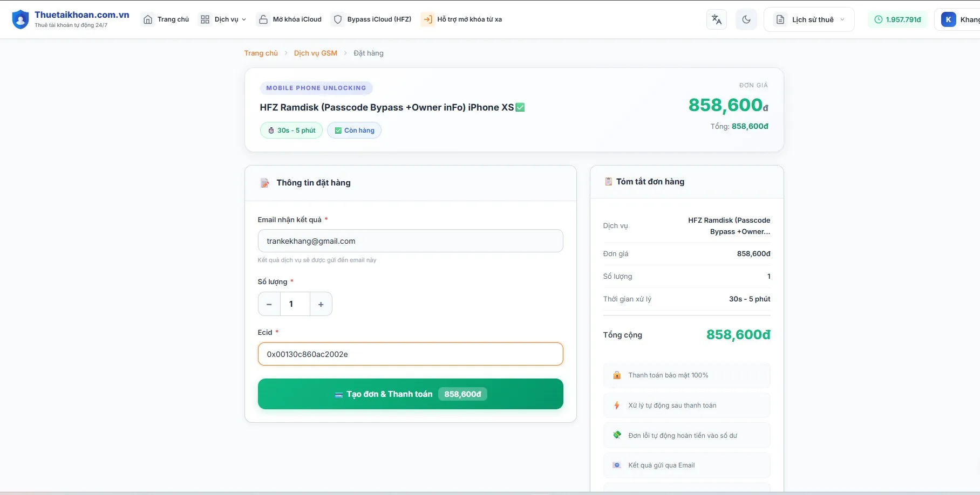Click the quantity value field
980x495 pixels.
pyautogui.click(x=295, y=304)
